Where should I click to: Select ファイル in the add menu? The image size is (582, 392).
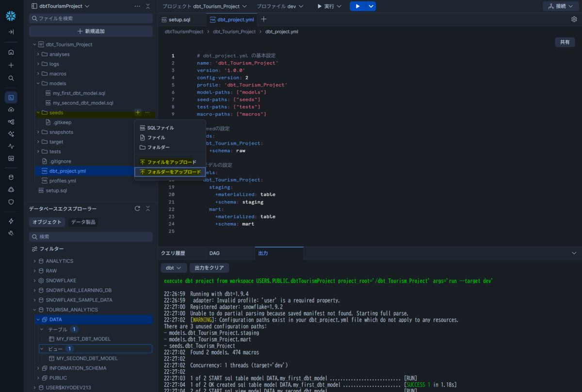pos(170,138)
